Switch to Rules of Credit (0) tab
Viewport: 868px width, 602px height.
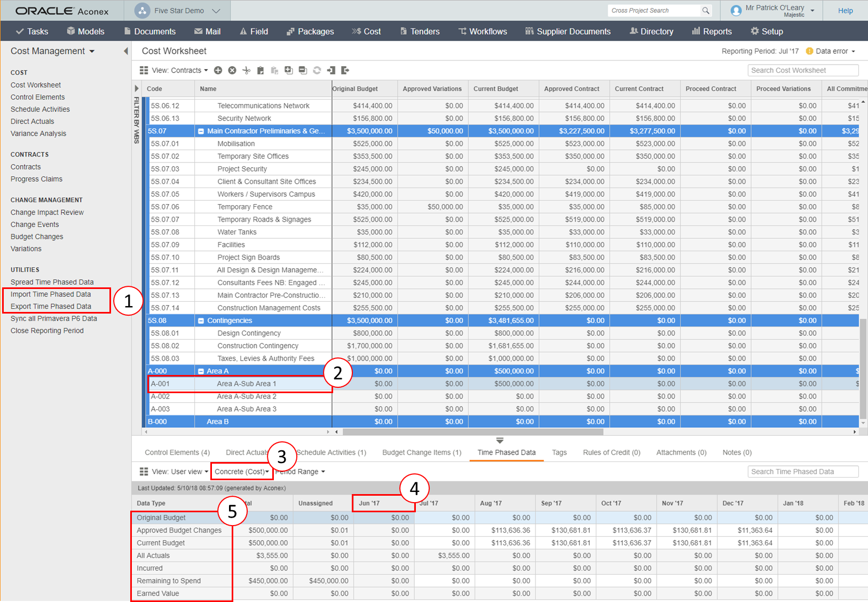click(612, 452)
